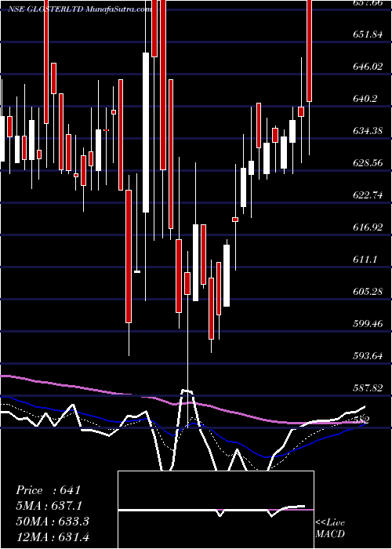The image size is (392, 549).
Task: Click the 651.84 price axis label
Action: click(368, 35)
